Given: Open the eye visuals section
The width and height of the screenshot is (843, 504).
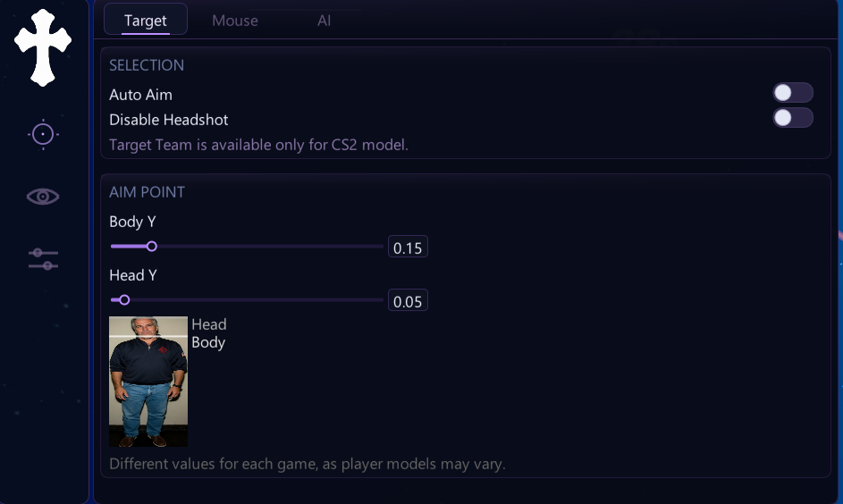Looking at the screenshot, I should pos(43,197).
